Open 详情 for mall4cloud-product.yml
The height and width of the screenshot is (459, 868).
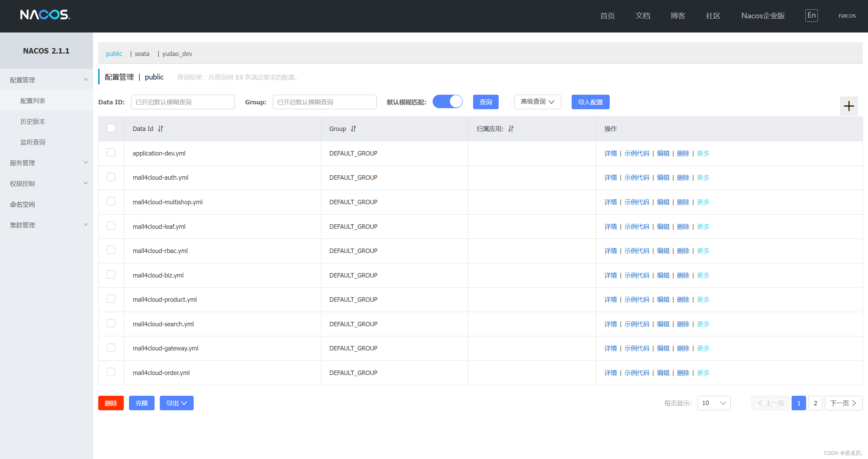click(x=610, y=299)
